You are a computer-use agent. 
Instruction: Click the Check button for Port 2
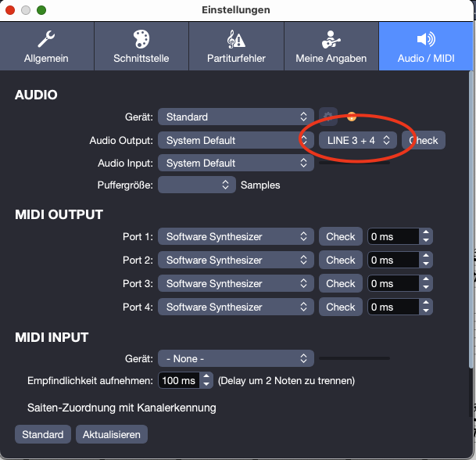click(x=340, y=260)
